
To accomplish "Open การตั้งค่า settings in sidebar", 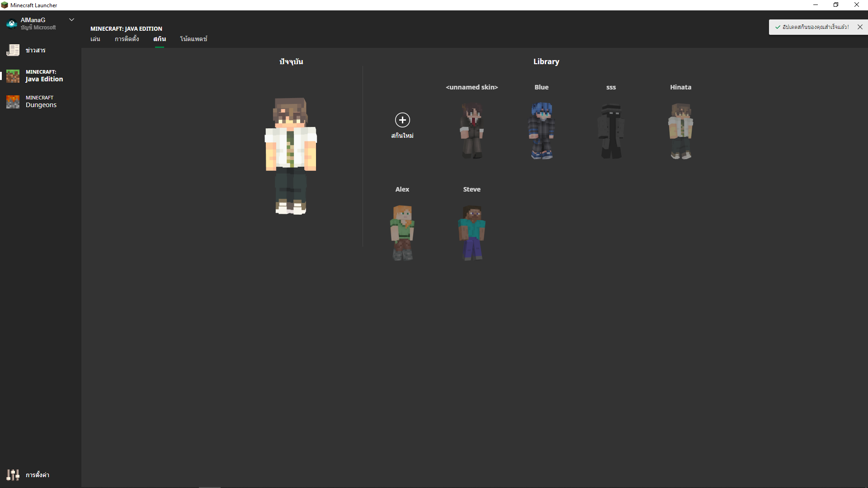I will [x=38, y=475].
